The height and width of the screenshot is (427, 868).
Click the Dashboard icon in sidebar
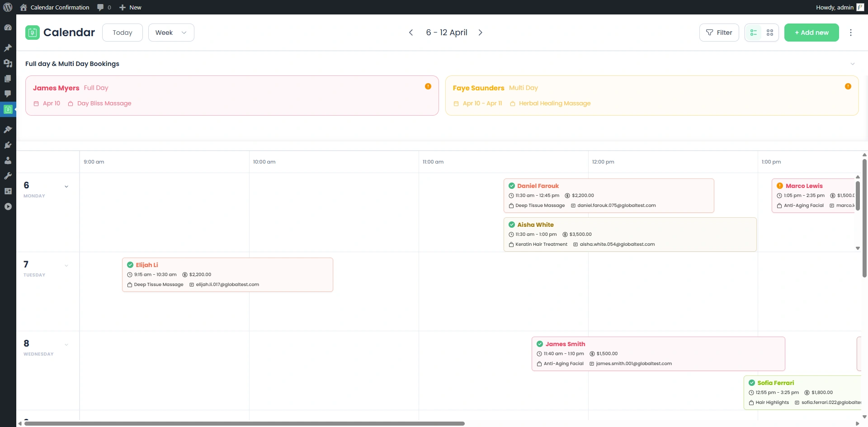(8, 28)
